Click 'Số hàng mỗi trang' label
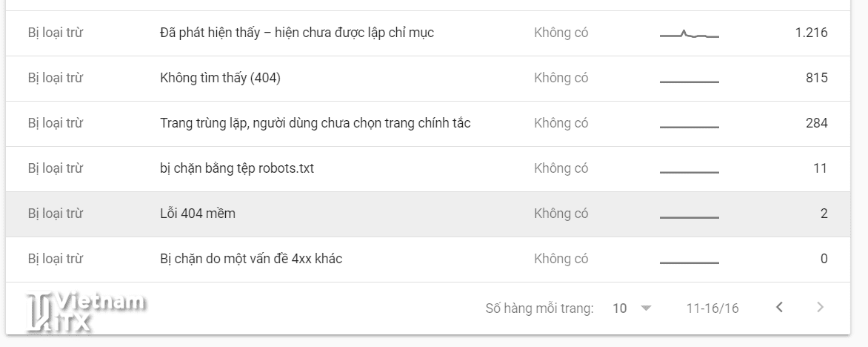Screen dimensions: 868x347 tap(539, 308)
